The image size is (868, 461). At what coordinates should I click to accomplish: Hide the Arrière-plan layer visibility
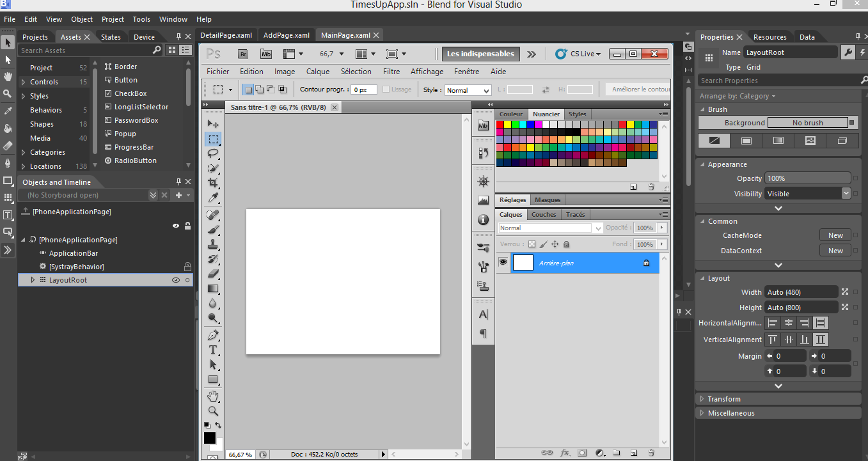(503, 262)
